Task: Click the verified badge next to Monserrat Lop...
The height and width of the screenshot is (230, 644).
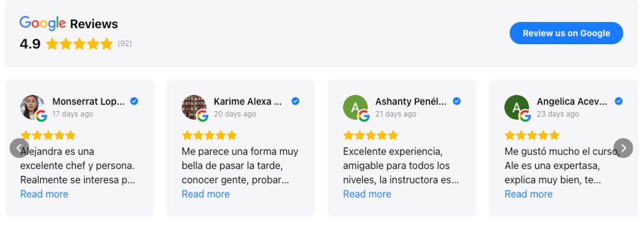Action: point(134,101)
